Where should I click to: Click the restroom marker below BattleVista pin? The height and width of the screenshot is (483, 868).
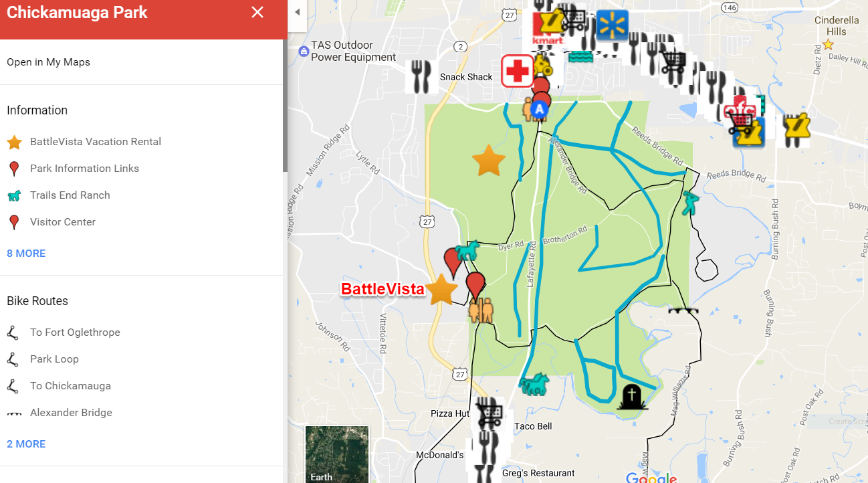click(480, 310)
